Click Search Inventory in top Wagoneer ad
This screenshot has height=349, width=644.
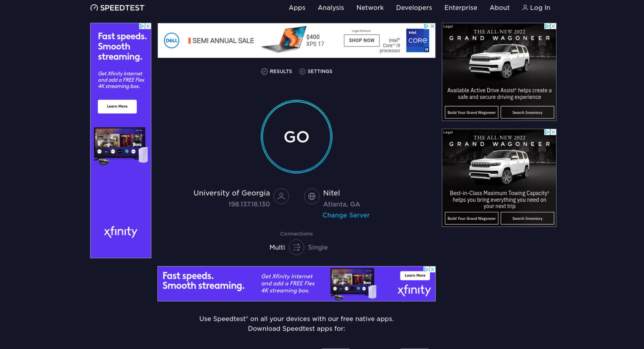coord(527,112)
